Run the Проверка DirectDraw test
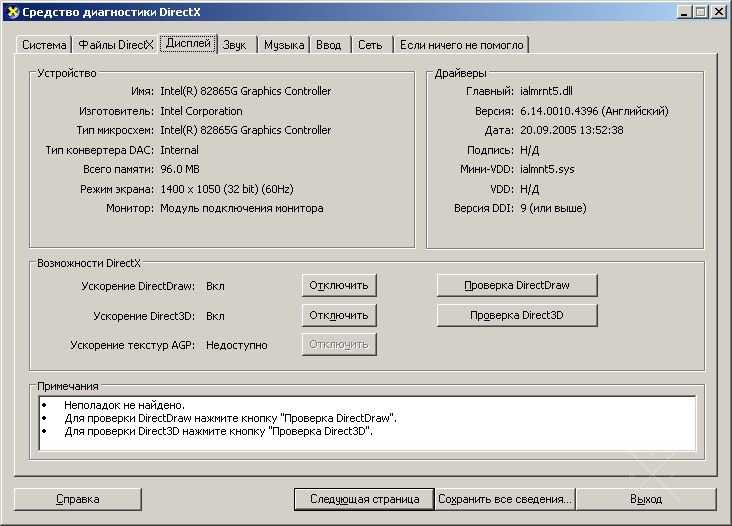 coord(517,285)
